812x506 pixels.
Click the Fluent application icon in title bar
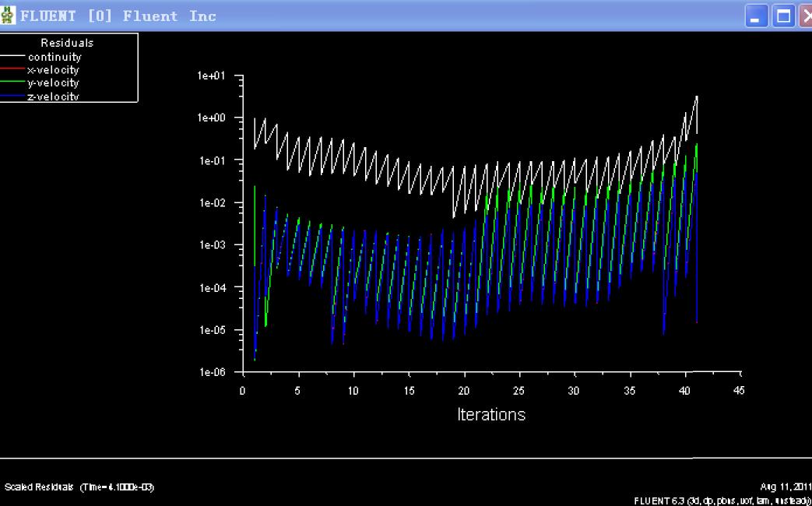point(9,16)
